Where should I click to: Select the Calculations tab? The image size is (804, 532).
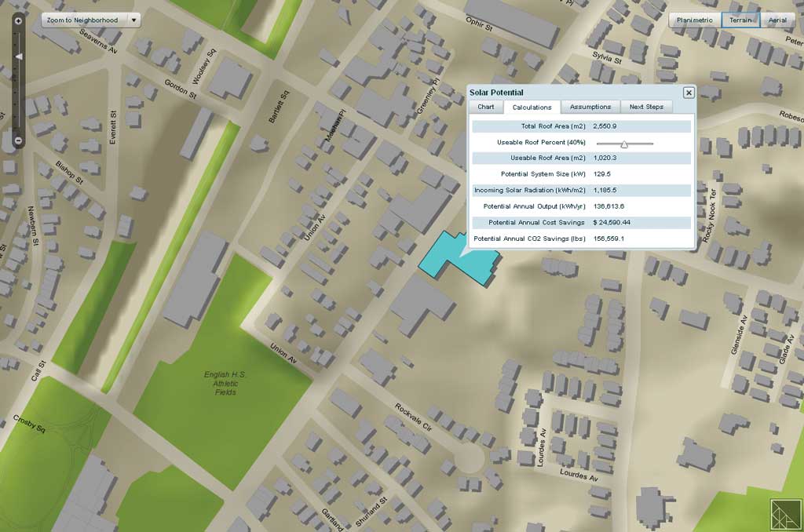coord(532,107)
